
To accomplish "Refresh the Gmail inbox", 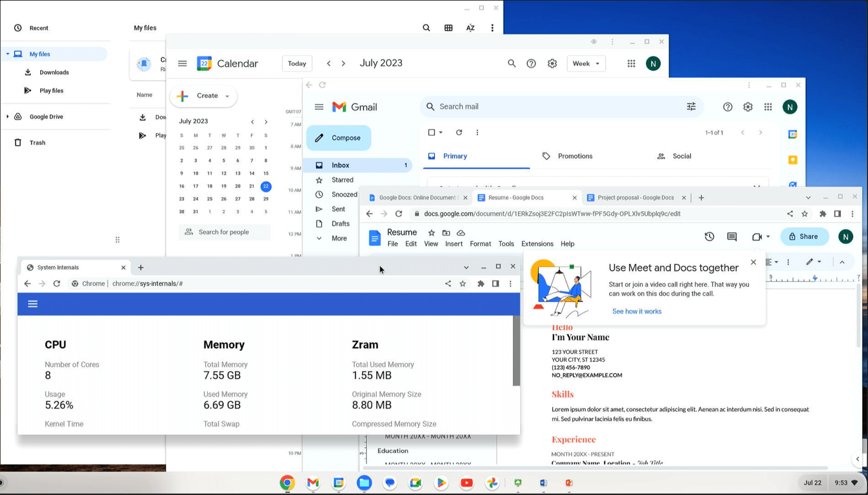I will pyautogui.click(x=459, y=132).
